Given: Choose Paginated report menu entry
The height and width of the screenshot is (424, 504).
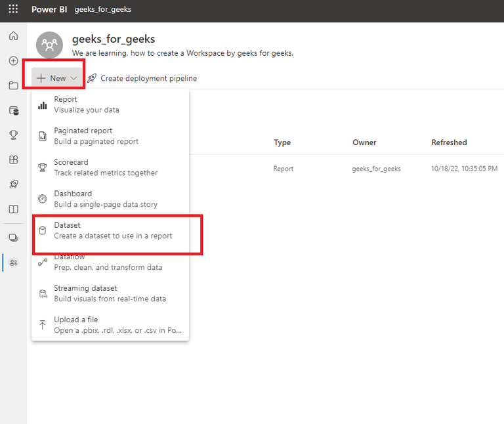Looking at the screenshot, I should 110,136.
